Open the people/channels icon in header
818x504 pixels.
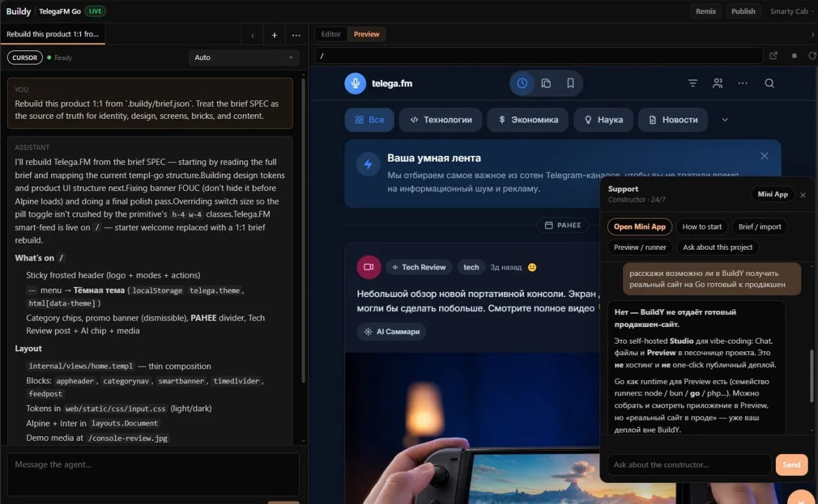click(x=718, y=83)
